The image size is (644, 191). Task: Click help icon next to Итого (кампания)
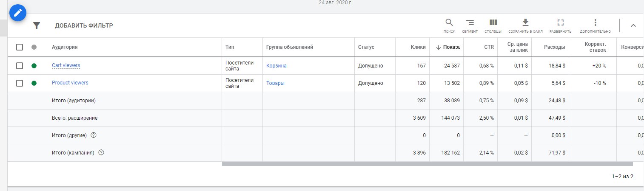tap(101, 152)
